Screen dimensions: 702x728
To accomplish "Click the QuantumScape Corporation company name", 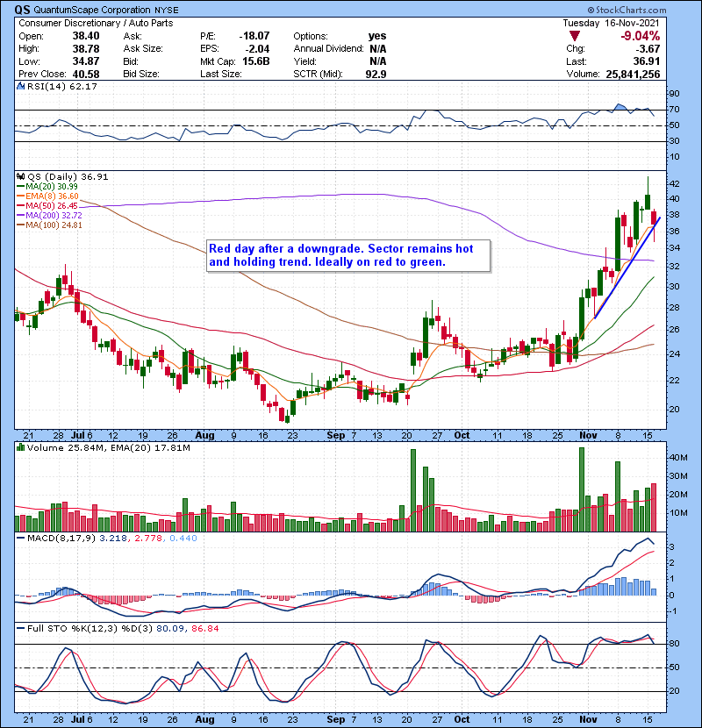I will pos(92,10).
